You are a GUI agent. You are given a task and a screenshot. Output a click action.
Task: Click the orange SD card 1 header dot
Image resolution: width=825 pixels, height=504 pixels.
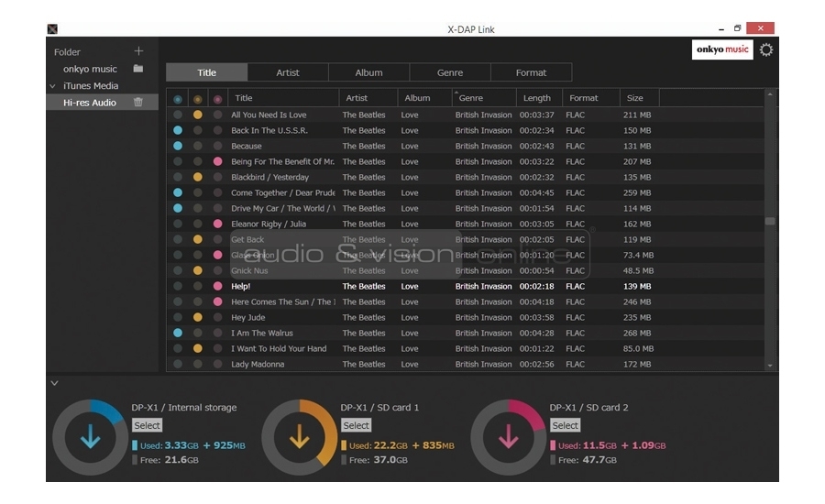tap(197, 99)
